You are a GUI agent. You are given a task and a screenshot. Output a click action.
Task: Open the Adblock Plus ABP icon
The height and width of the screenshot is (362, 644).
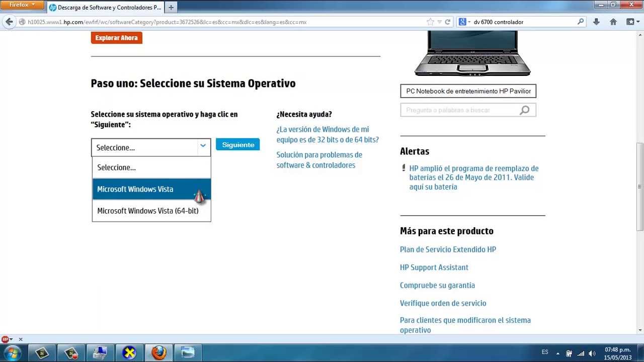tap(5, 339)
